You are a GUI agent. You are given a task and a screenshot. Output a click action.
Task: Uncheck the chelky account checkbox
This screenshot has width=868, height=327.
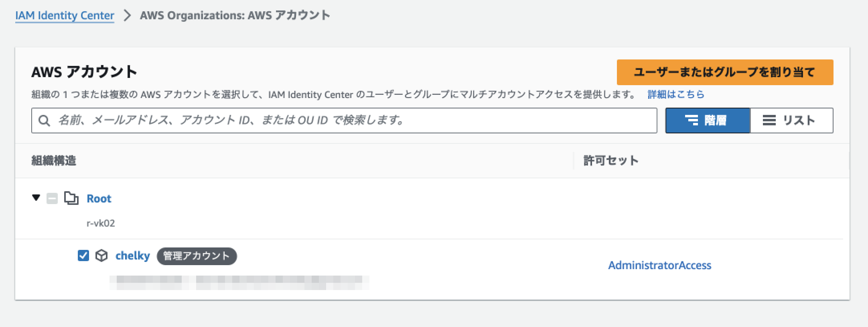[83, 255]
